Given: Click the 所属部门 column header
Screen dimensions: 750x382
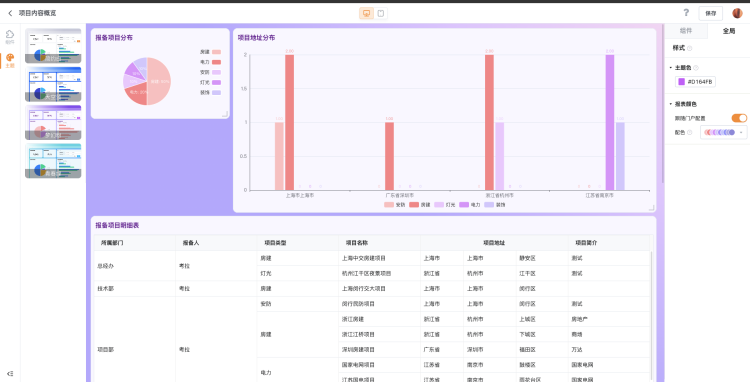Looking at the screenshot, I should (x=135, y=243).
